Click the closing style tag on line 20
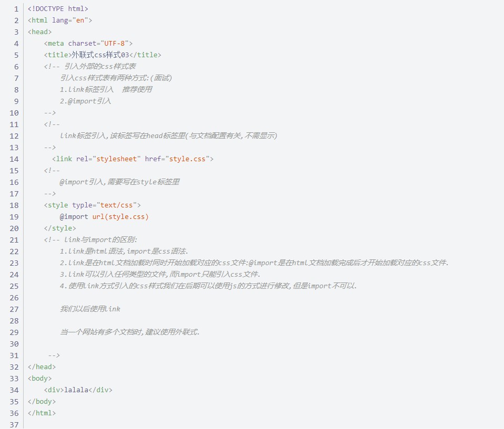The height and width of the screenshot is (429, 504). (x=59, y=228)
